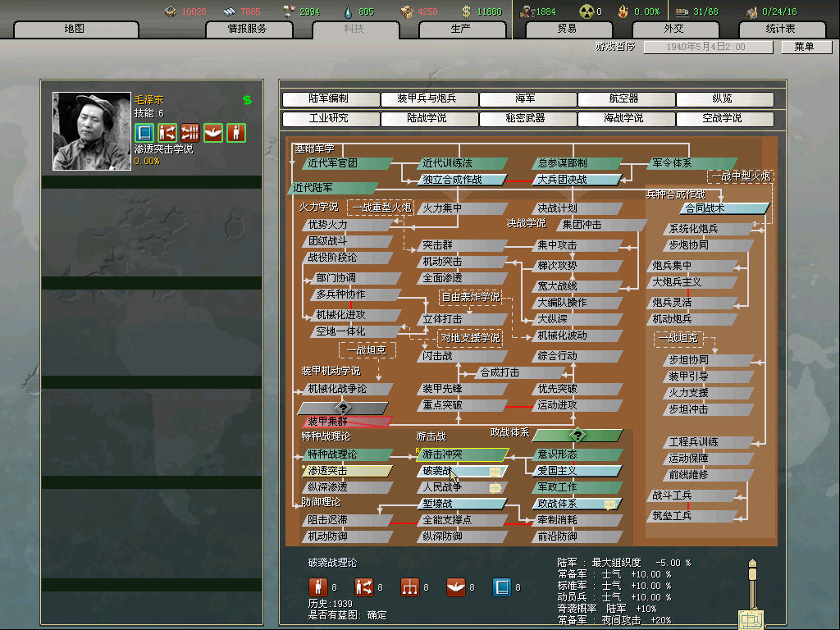Open the 统计表 statistics tab

pyautogui.click(x=781, y=29)
